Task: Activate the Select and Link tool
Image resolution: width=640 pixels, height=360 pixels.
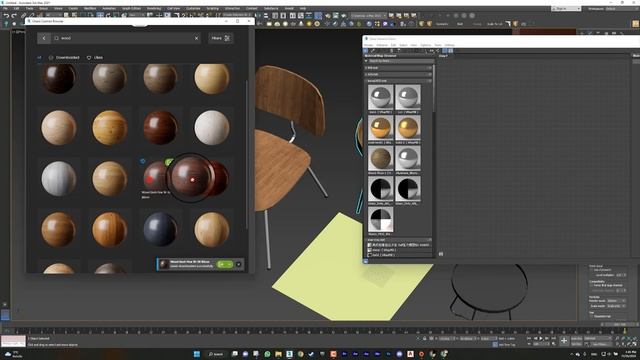Action: click(24, 16)
